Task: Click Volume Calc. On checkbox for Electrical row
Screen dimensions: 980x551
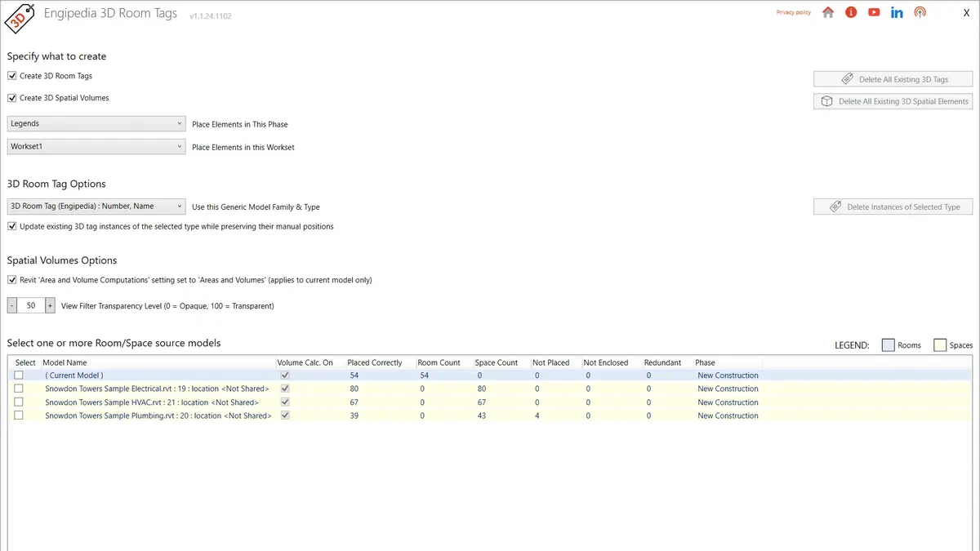Action: (285, 389)
